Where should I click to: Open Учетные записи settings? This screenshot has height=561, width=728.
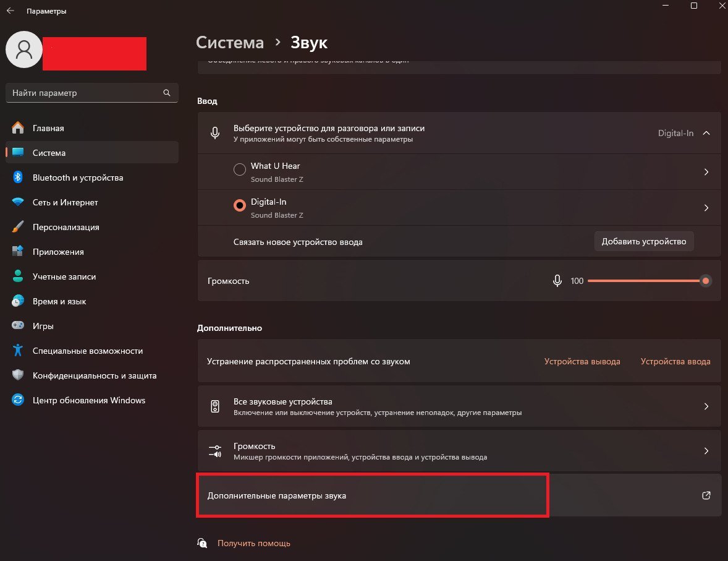coord(92,276)
